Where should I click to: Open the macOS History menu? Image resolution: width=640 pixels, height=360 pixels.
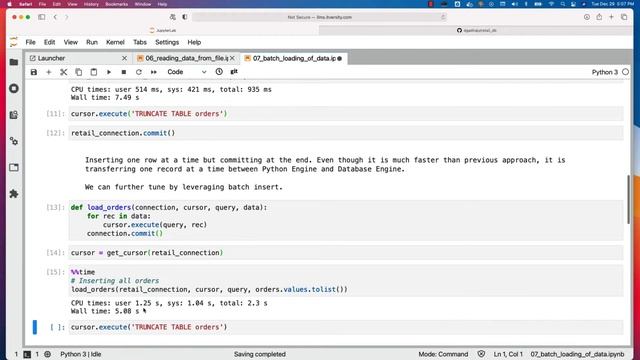[91, 4]
